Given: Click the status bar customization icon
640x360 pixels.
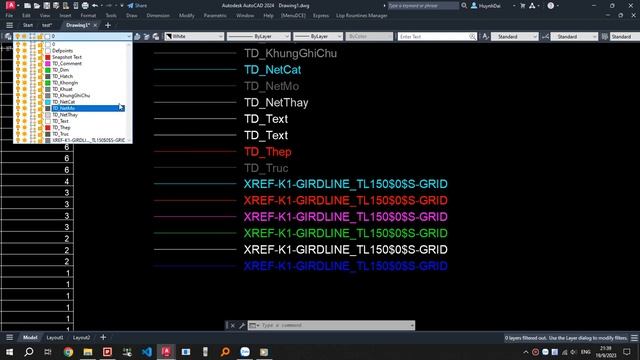Looking at the screenshot, I should 634,338.
